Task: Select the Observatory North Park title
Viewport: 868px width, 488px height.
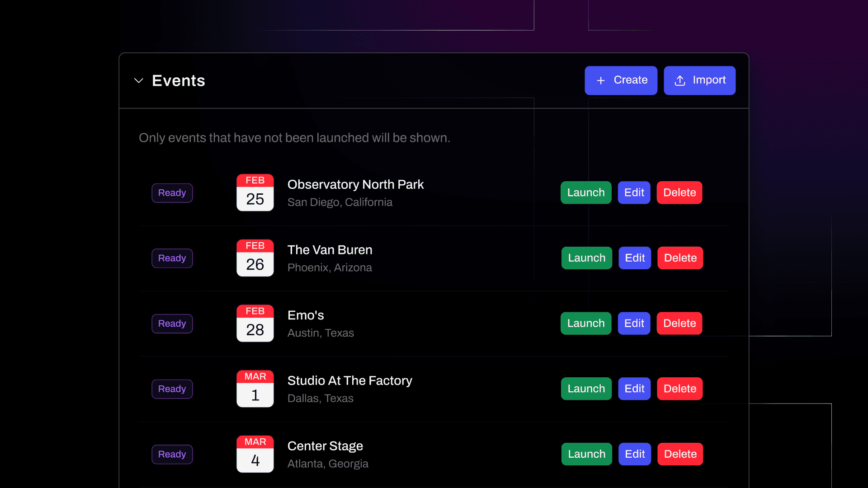Action: pos(355,184)
